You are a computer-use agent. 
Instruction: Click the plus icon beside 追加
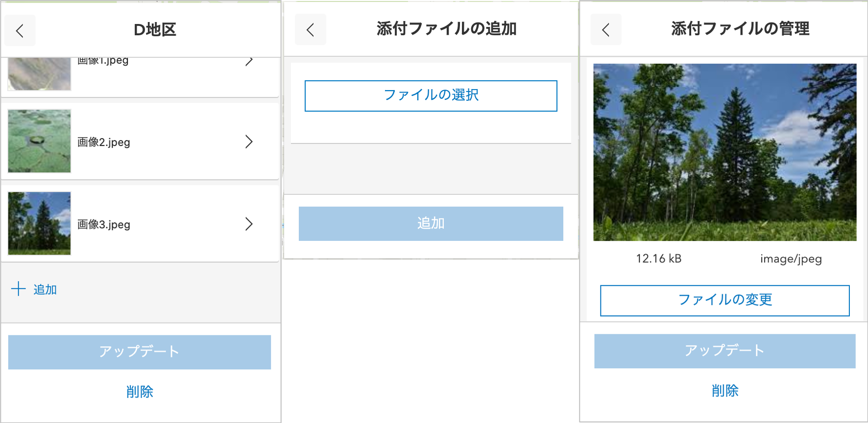pos(18,289)
